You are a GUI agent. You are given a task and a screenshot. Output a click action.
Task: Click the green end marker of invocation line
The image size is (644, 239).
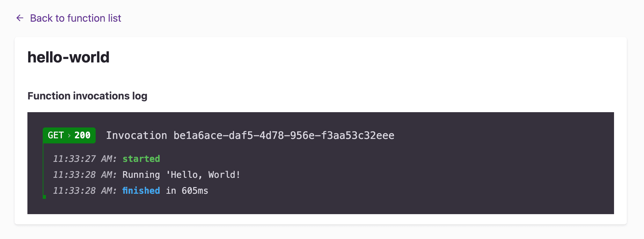pyautogui.click(x=44, y=197)
